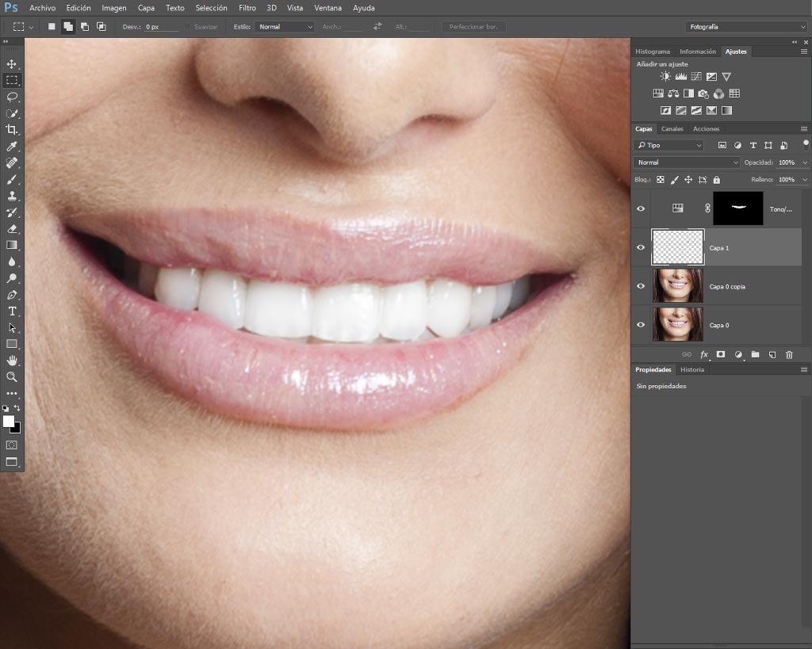
Task: Open the background color swatch
Action: tap(17, 429)
